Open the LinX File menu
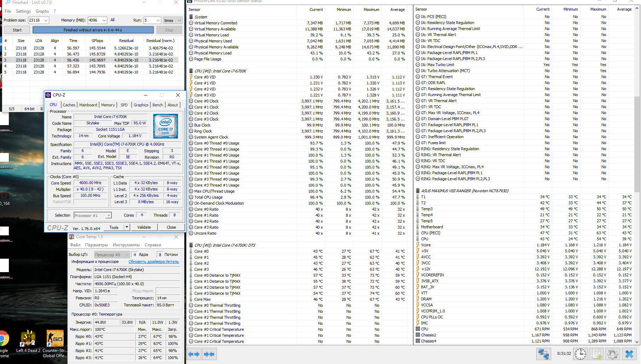This screenshot has width=641, height=364. pyautogui.click(x=8, y=11)
